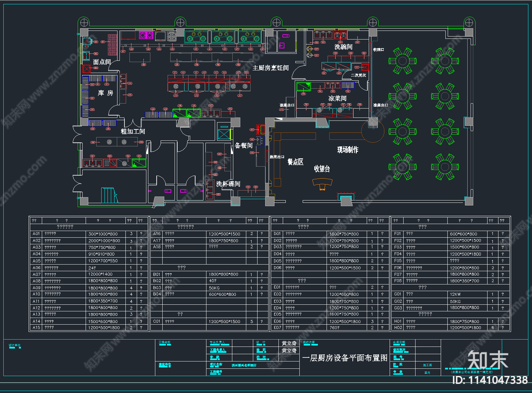This screenshot has height=393, width=532.
Task: Select table cell C01
Action: 157,321
